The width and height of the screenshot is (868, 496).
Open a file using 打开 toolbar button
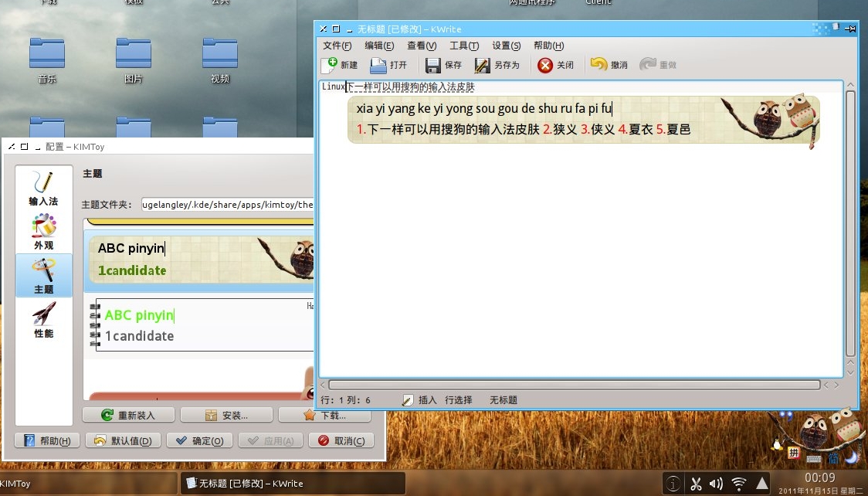point(388,65)
